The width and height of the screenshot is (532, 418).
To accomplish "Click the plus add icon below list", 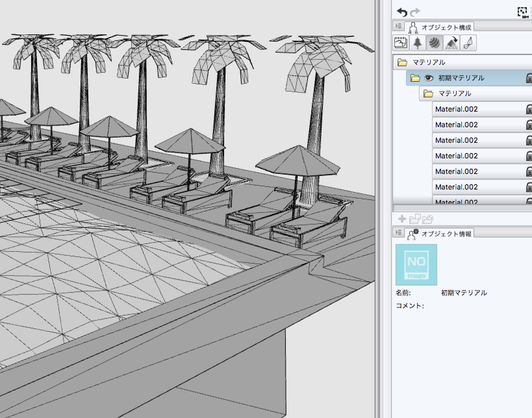I will click(402, 219).
